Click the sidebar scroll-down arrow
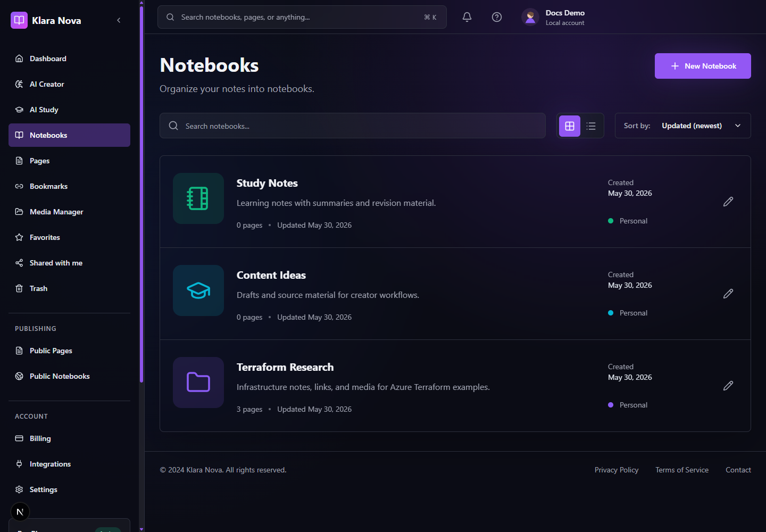The width and height of the screenshot is (766, 532). (141, 529)
